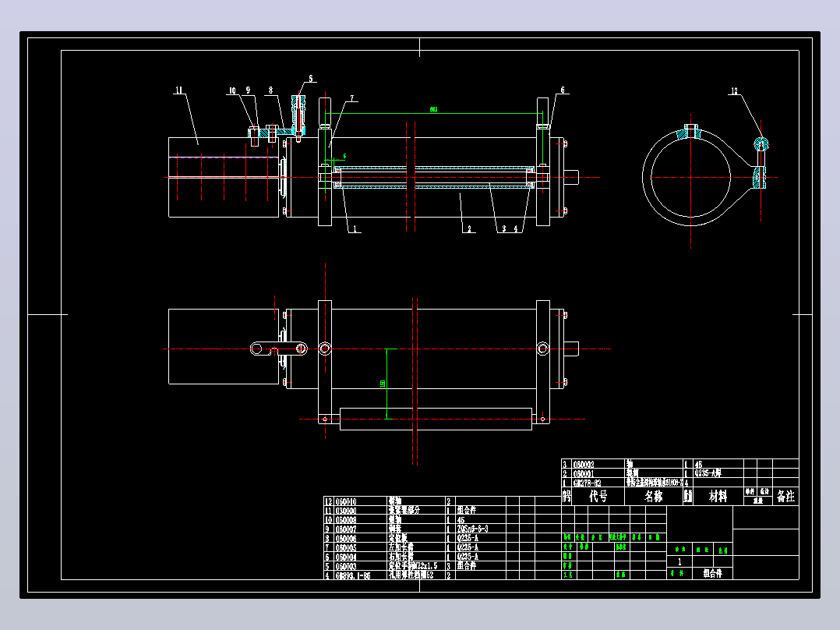The width and height of the screenshot is (840, 630).
Task: Pick balloon label 1 below the roller
Action: (354, 229)
